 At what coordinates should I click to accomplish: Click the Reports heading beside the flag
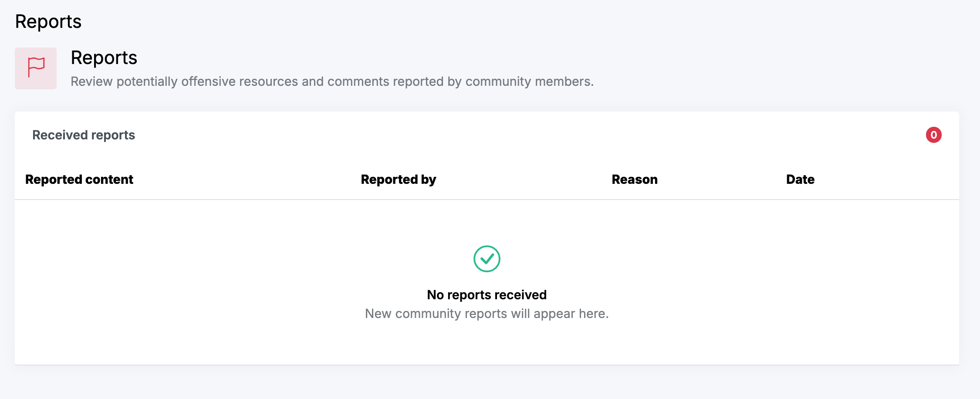[x=104, y=57]
